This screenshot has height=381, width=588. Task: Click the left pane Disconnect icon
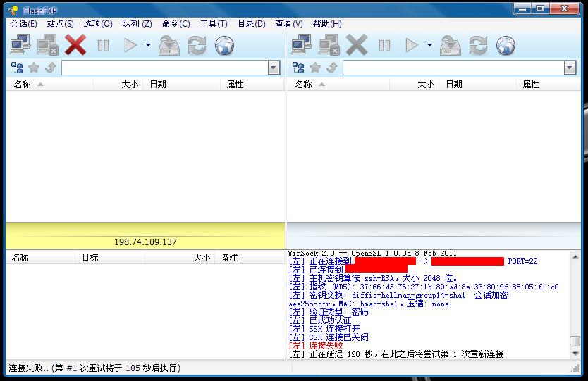(48, 45)
